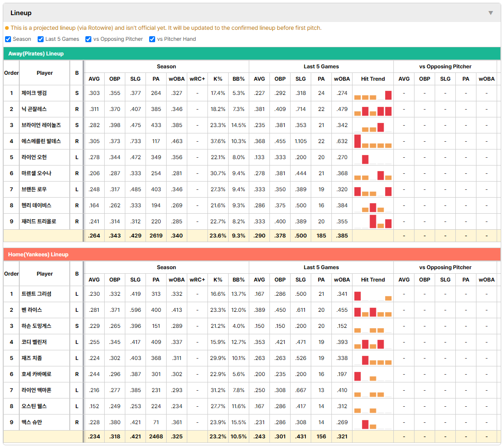
Task: Toggle vs Pitcher Hand checkbox
Action: coord(152,39)
